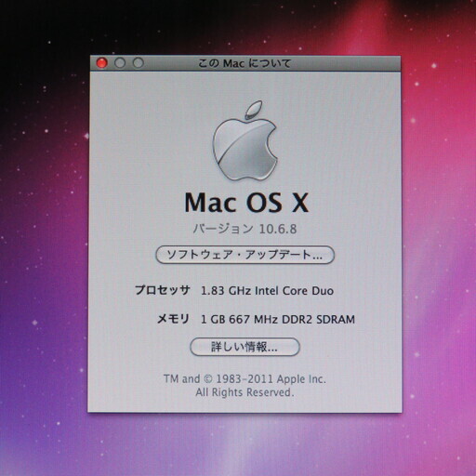
Task: Open ソフトウェア・アップデート button
Action: coord(245,255)
